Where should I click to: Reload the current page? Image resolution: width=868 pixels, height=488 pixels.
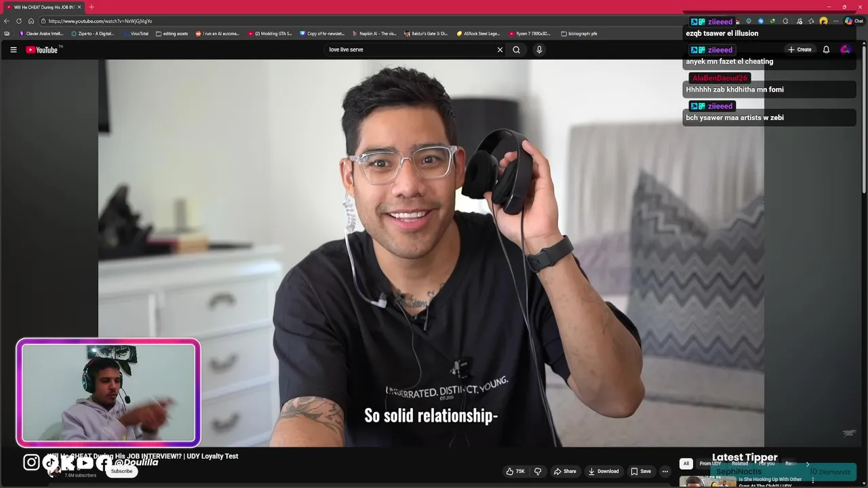(19, 21)
